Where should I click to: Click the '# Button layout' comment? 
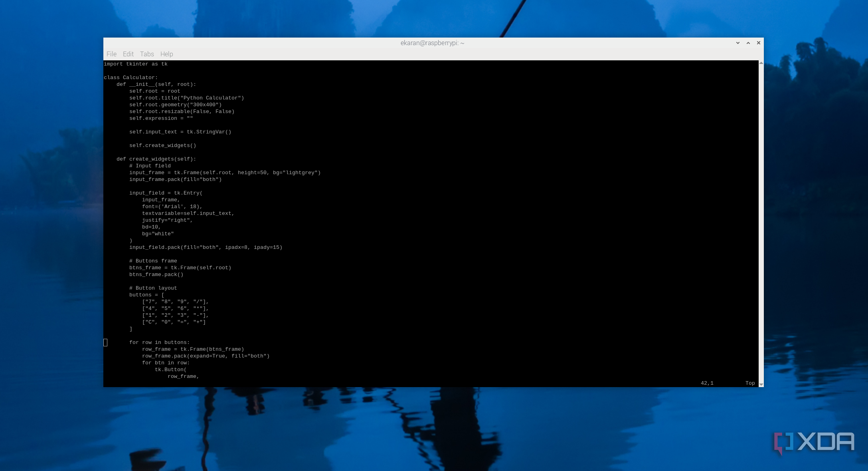point(153,288)
